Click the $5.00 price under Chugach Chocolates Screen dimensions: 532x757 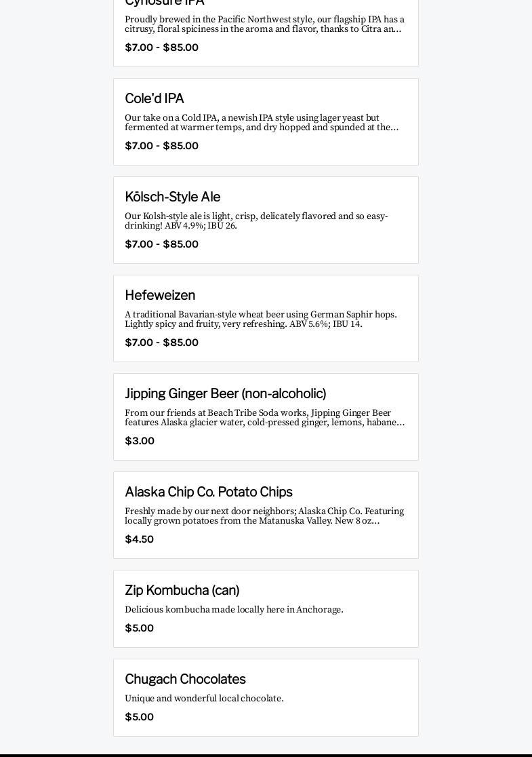pos(139,717)
